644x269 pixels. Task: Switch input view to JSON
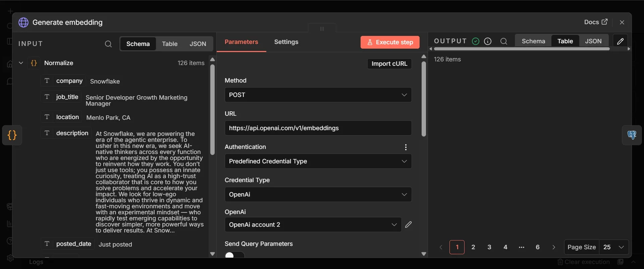(198, 44)
